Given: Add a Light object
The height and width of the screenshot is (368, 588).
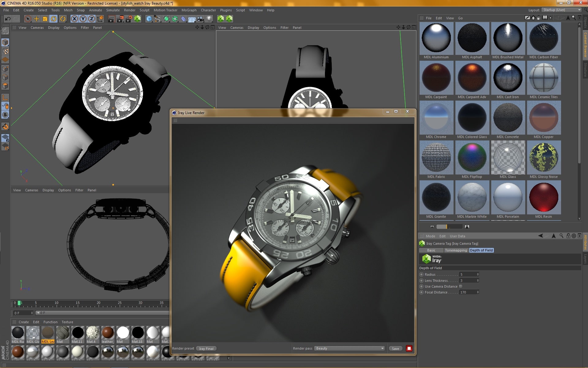Looking at the screenshot, I should tap(209, 19).
